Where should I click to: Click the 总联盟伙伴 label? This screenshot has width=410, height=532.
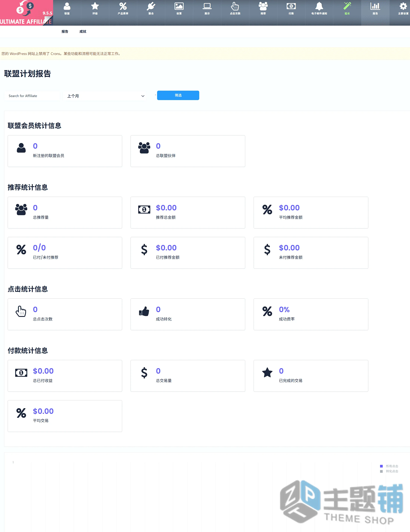(166, 156)
